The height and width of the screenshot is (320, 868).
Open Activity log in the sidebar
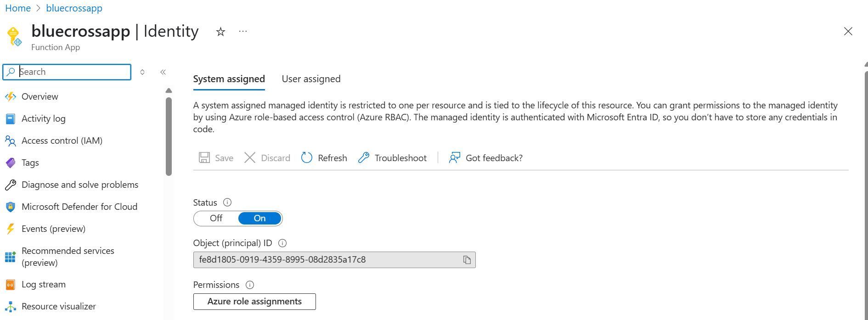[44, 118]
